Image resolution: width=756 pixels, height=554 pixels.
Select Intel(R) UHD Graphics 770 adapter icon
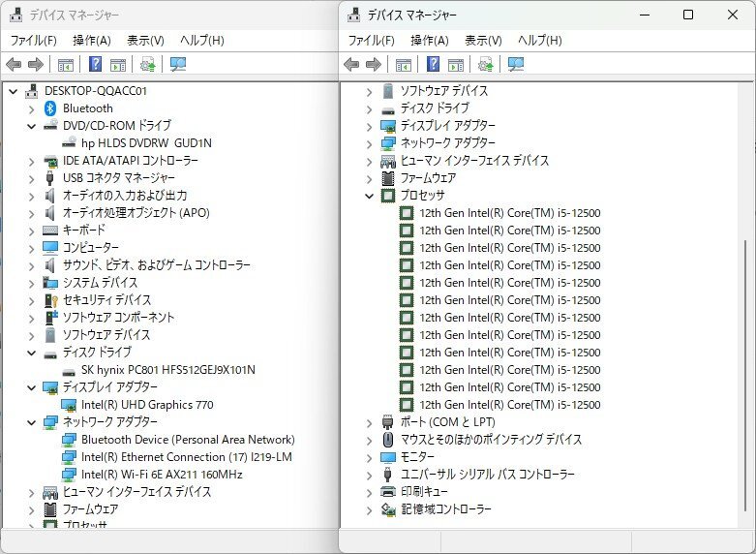69,405
